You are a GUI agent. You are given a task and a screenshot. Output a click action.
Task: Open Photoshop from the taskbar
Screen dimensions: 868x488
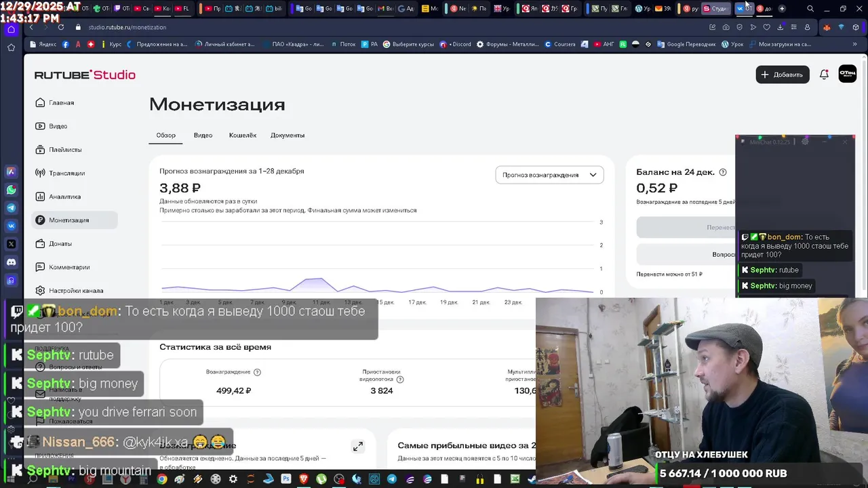286,479
